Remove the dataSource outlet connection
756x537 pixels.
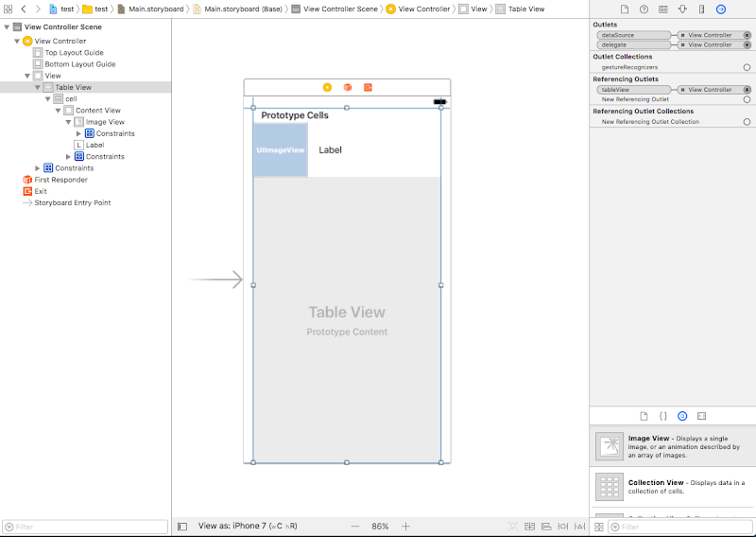tap(682, 35)
